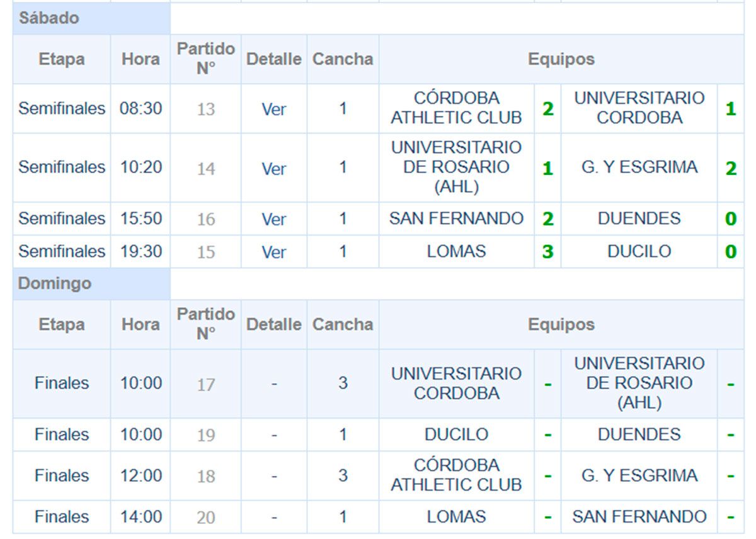Click the Cancha column header under Domingo
Viewport: 756px width, 539px height.
343,324
